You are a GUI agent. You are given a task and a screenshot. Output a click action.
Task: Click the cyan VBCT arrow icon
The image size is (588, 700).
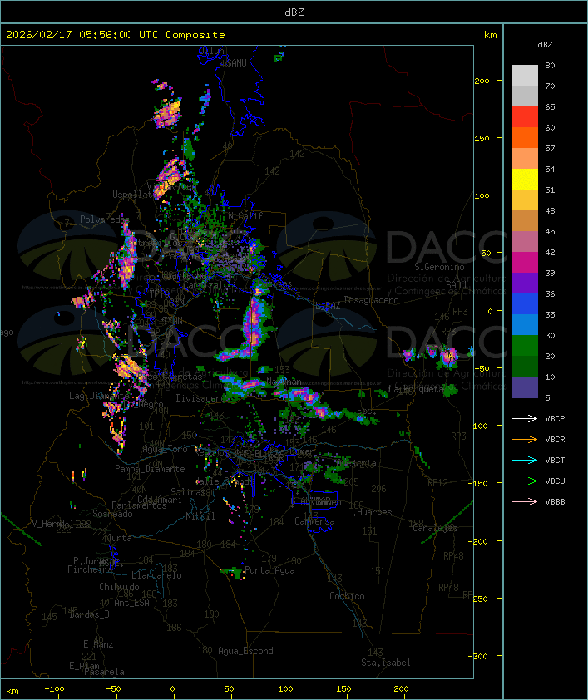click(x=525, y=460)
